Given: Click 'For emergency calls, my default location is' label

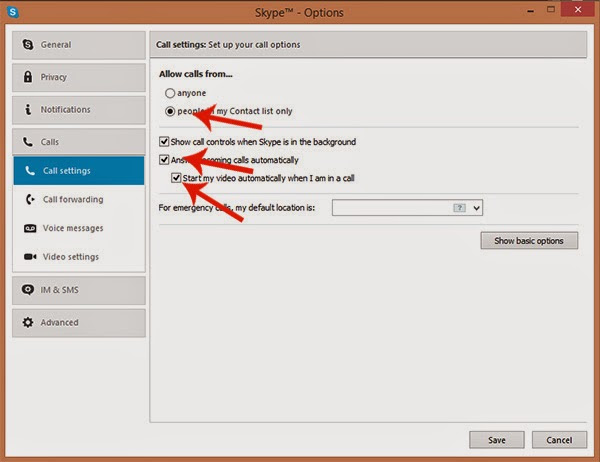Looking at the screenshot, I should pos(236,208).
